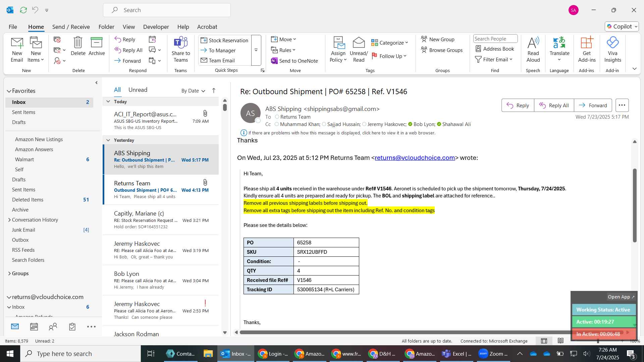The image size is (644, 362).
Task: Click Share to Teams icon
Action: (x=181, y=42)
